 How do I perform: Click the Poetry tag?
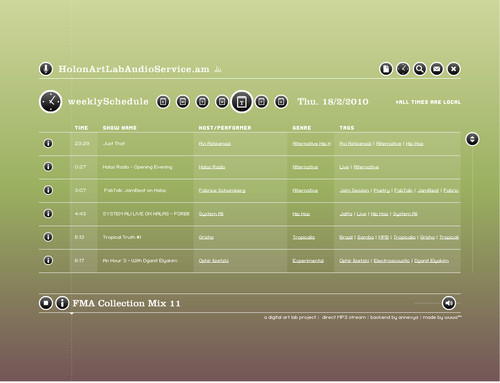point(382,190)
